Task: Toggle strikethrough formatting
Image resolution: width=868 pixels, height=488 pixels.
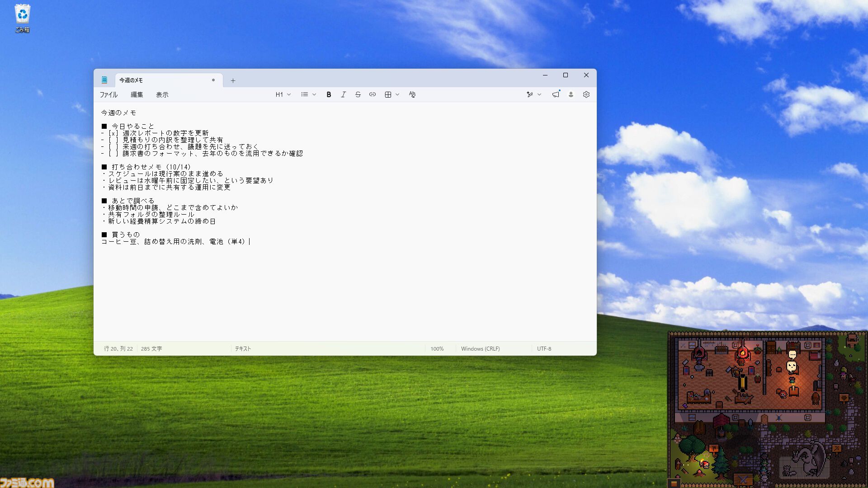Action: point(358,94)
